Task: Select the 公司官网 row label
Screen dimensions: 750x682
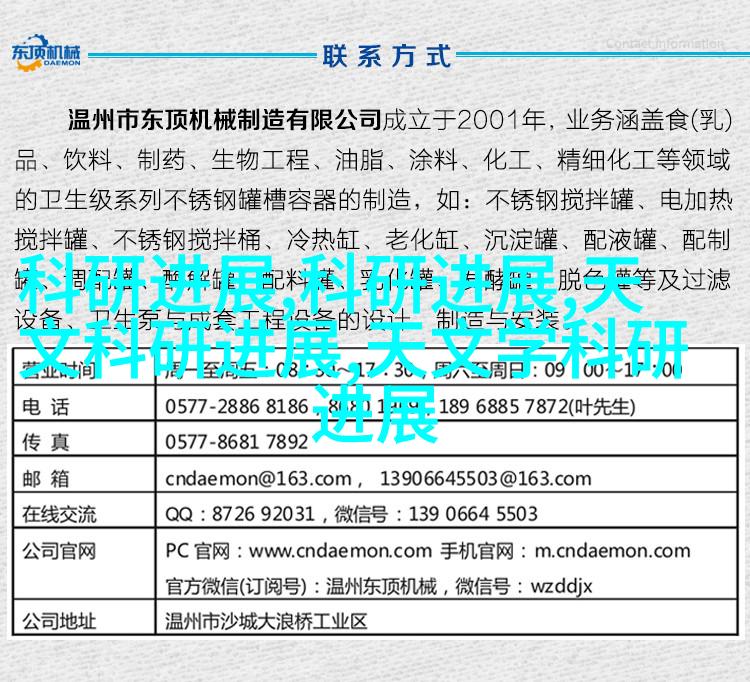Action: [59, 551]
